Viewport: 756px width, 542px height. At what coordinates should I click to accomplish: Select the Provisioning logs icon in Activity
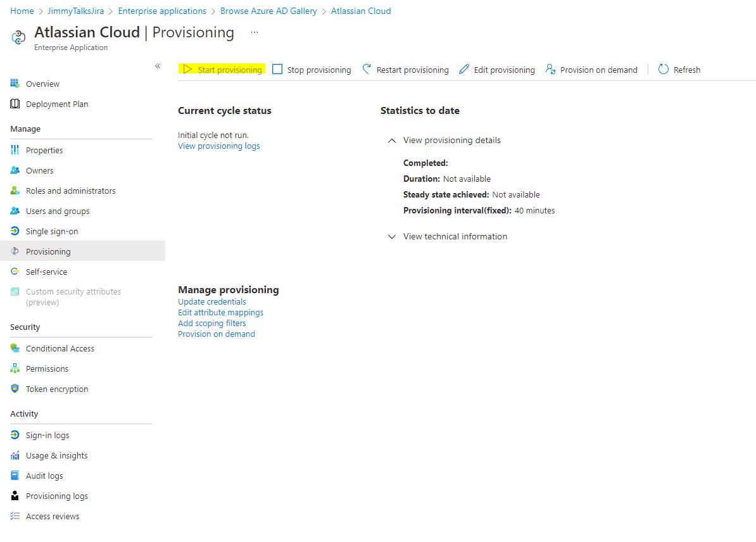coord(15,496)
